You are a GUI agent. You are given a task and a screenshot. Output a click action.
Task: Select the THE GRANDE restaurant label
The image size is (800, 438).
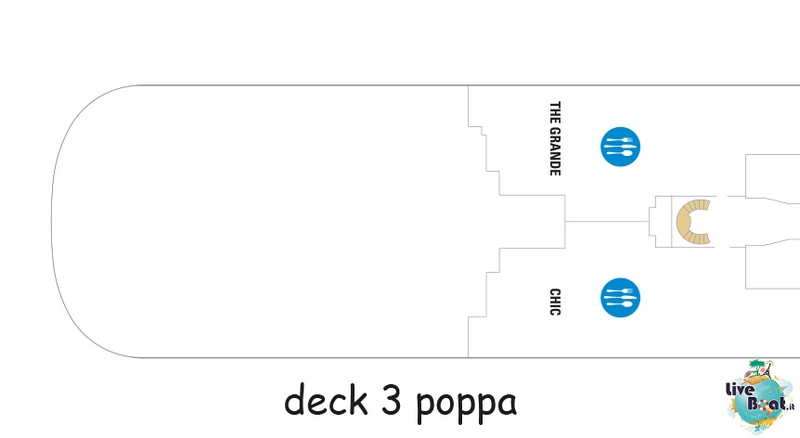tap(555, 138)
